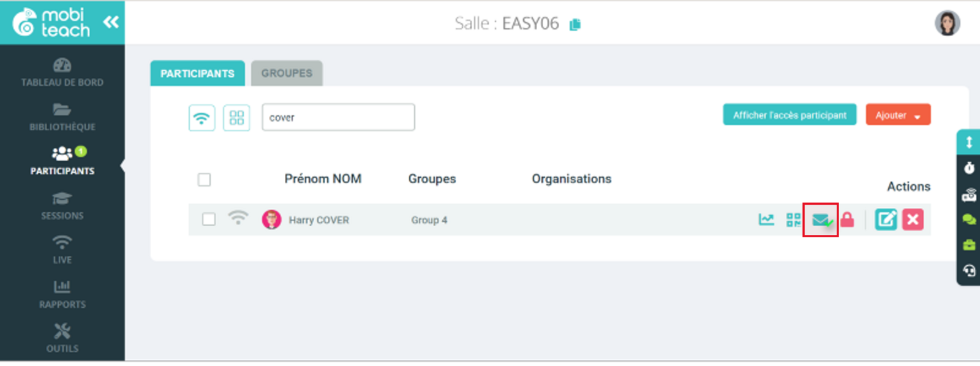Edit Harry COVER participant
The height and width of the screenshot is (366, 980).
pyautogui.click(x=886, y=219)
